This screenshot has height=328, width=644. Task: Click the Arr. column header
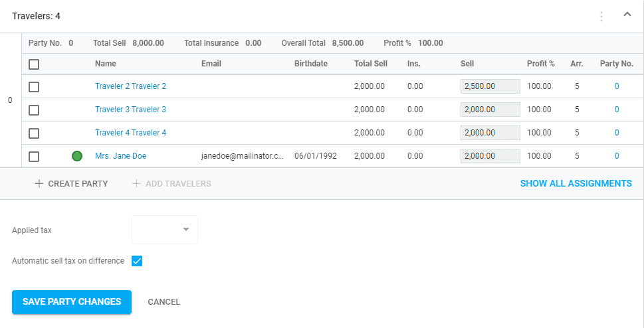[x=577, y=64]
